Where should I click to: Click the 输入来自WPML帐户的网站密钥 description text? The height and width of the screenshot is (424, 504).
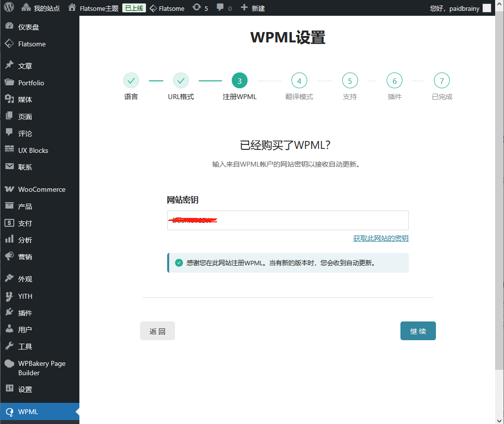(286, 164)
